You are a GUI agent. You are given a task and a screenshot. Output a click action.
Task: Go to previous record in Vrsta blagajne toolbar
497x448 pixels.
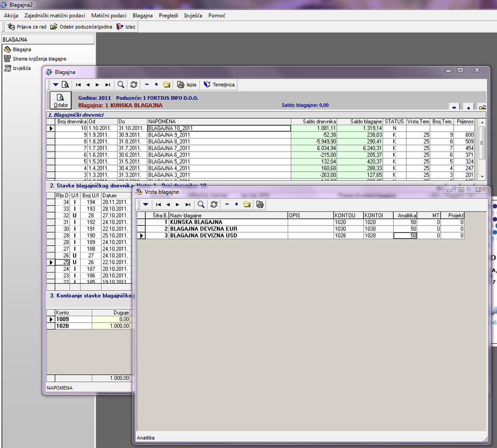click(168, 205)
